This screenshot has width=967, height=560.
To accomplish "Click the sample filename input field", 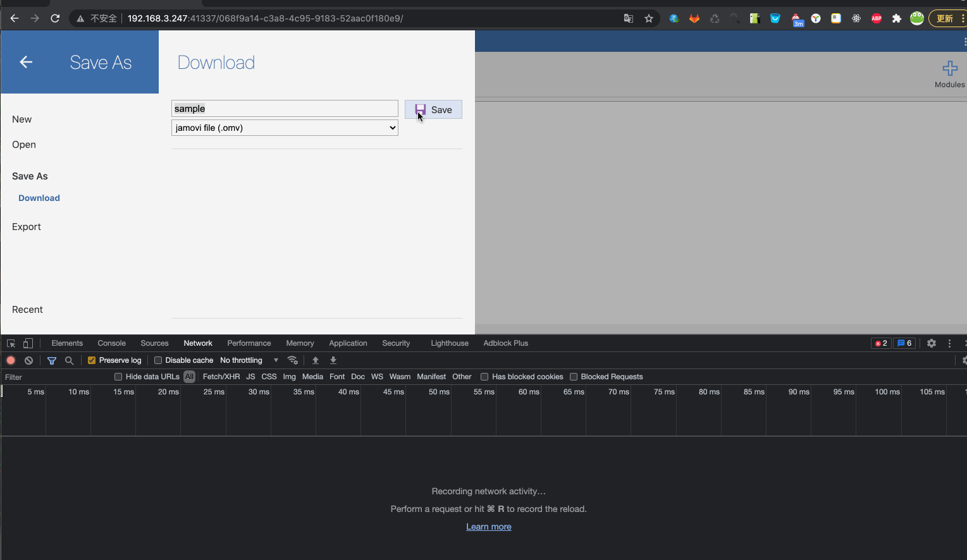I will (x=284, y=108).
